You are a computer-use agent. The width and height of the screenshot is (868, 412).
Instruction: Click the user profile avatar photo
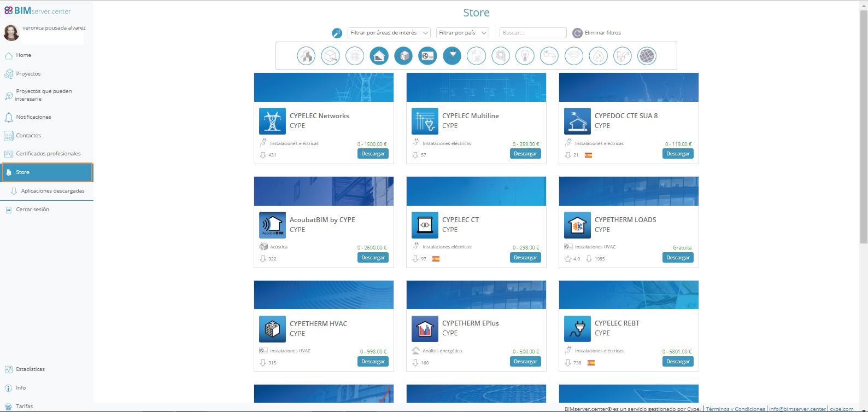[11, 33]
